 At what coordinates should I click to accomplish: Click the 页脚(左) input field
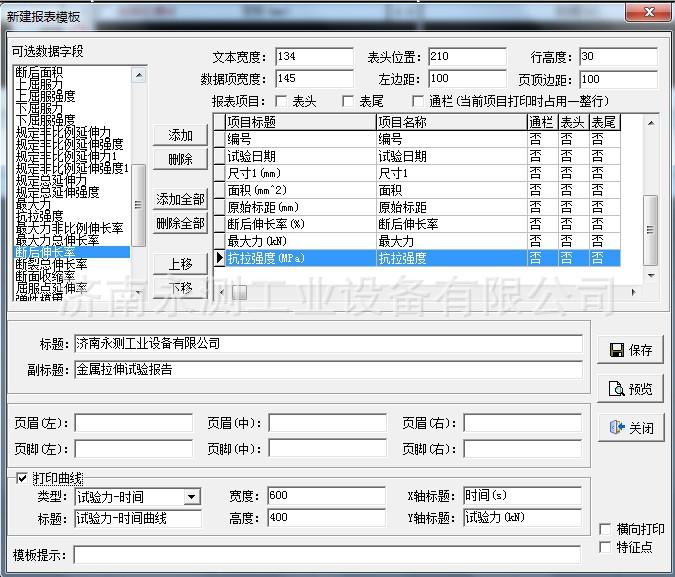coord(133,449)
